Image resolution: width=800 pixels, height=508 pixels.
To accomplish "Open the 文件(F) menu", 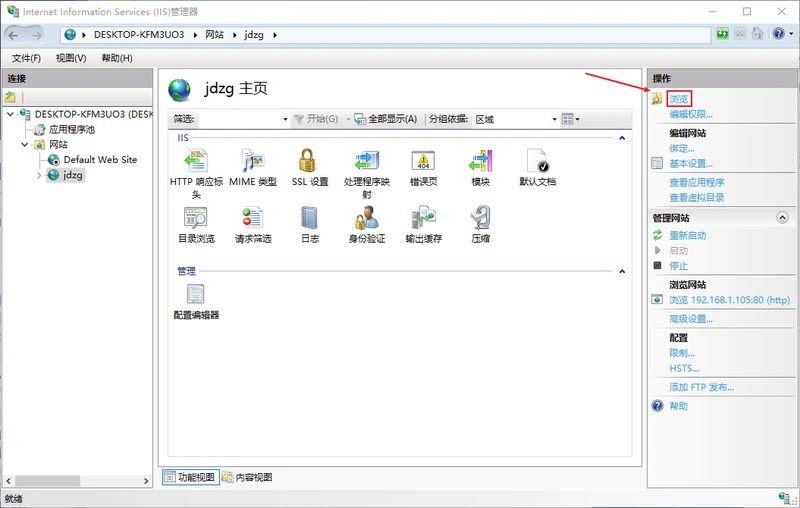I will 27,58.
